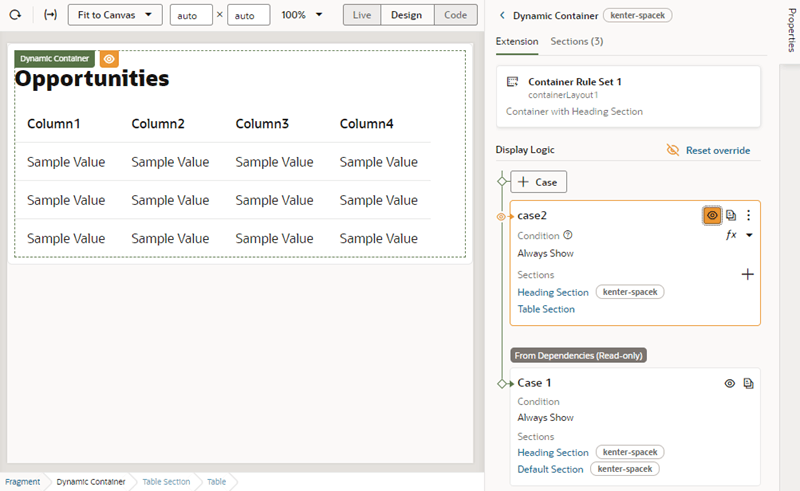Image resolution: width=800 pixels, height=491 pixels.
Task: Add a section with the plus icon
Action: point(747,274)
